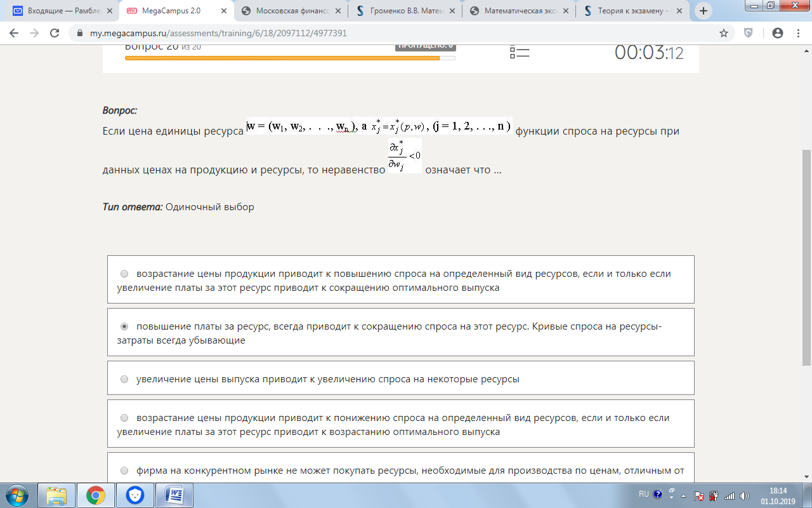Open the blue shield app in taskbar
The width and height of the screenshot is (812, 508).
135,495
